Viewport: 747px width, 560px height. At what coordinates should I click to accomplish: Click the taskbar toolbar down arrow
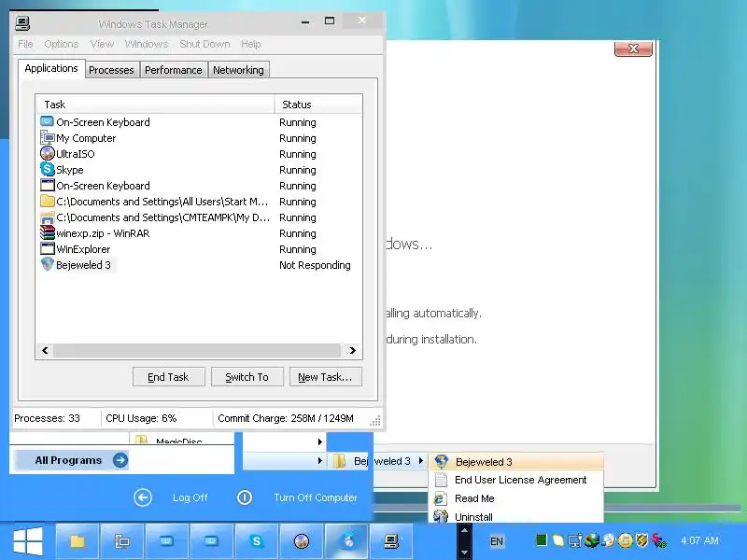(x=464, y=553)
